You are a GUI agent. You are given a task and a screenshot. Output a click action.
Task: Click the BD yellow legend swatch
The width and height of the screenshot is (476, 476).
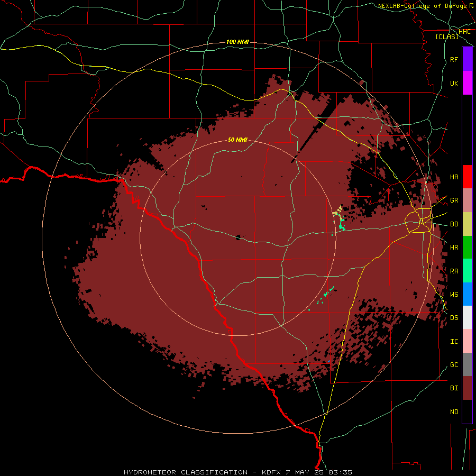pyautogui.click(x=467, y=224)
